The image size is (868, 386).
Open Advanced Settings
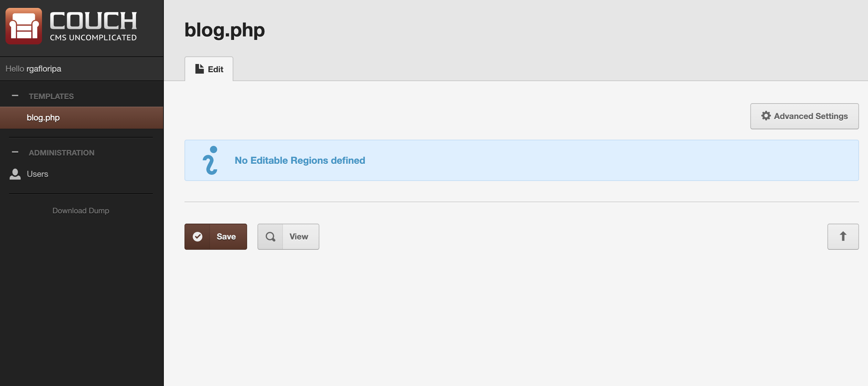pyautogui.click(x=804, y=116)
